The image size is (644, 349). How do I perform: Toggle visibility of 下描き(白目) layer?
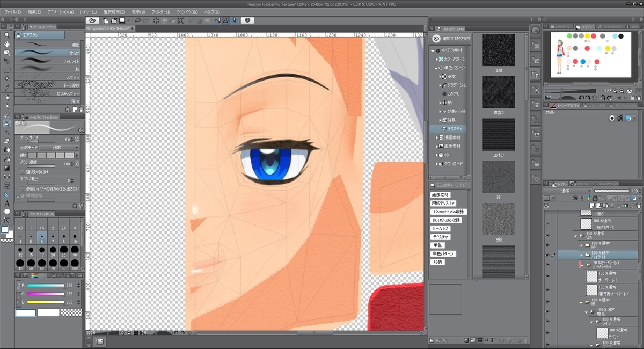[x=547, y=223]
